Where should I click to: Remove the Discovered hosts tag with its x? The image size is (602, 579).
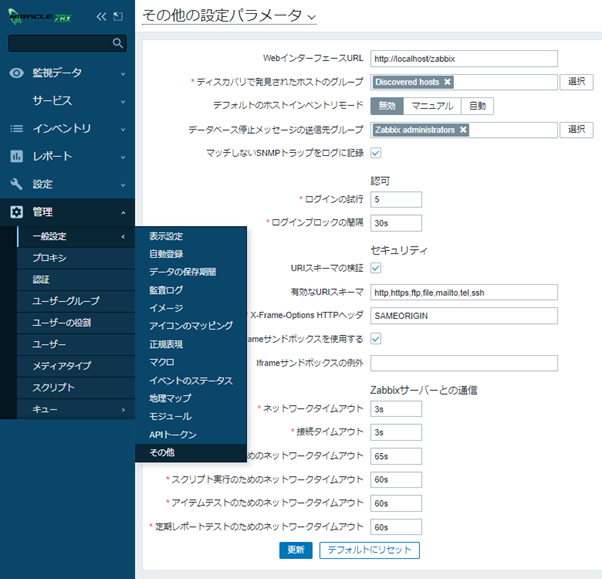pyautogui.click(x=447, y=82)
